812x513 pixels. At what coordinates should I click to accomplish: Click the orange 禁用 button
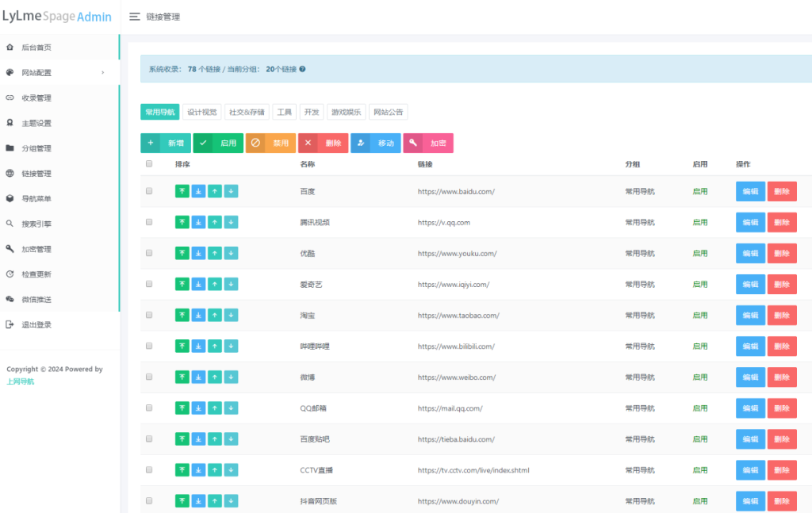click(x=270, y=144)
